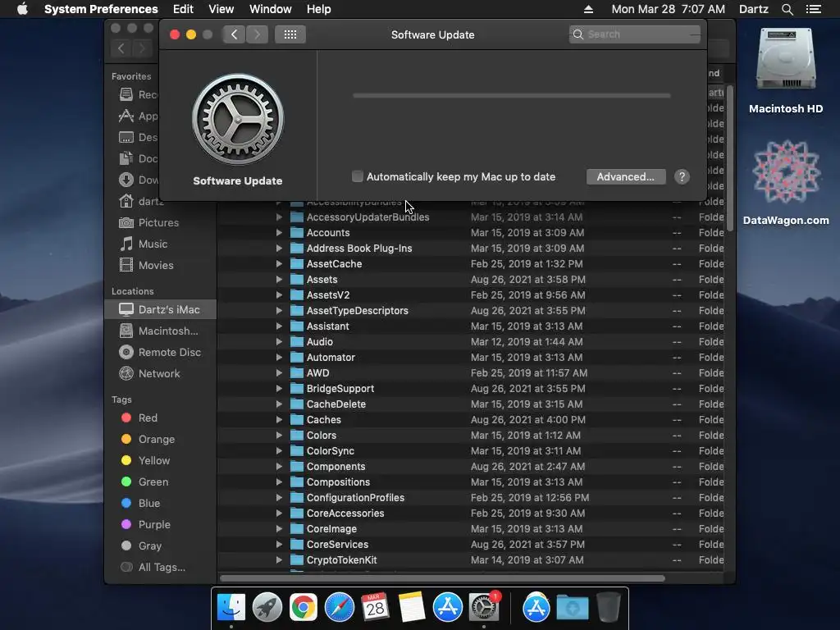The image size is (840, 630).
Task: Open System Preferences Dock icon with badge
Action: point(484,607)
